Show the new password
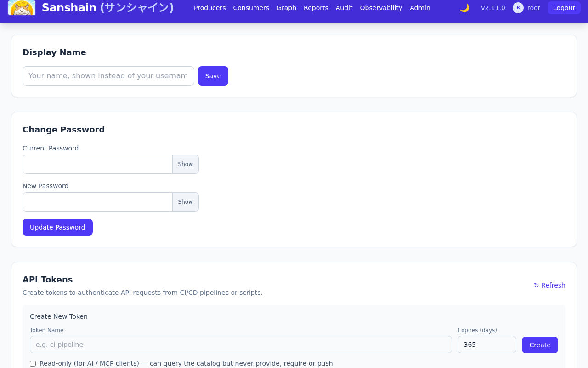 [186, 202]
